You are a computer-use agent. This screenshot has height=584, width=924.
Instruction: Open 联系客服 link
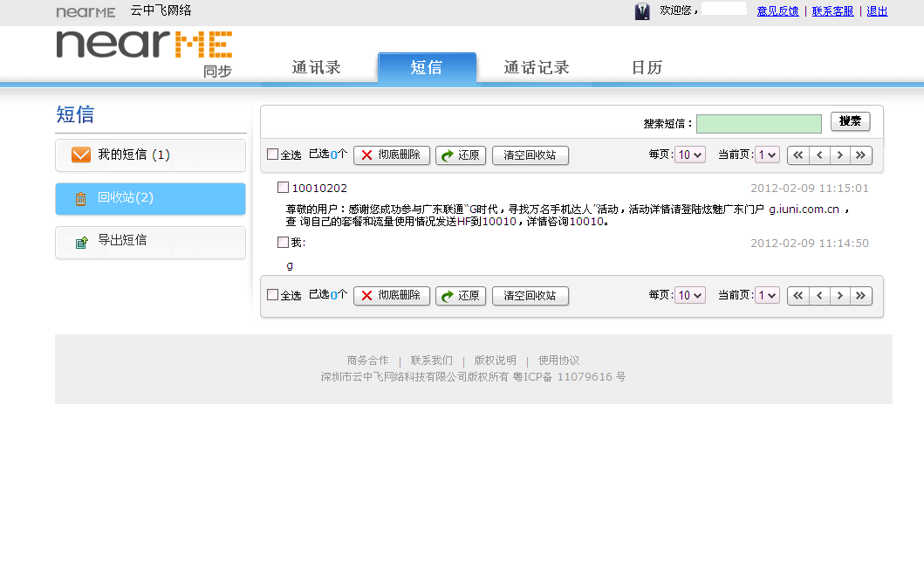pyautogui.click(x=832, y=11)
